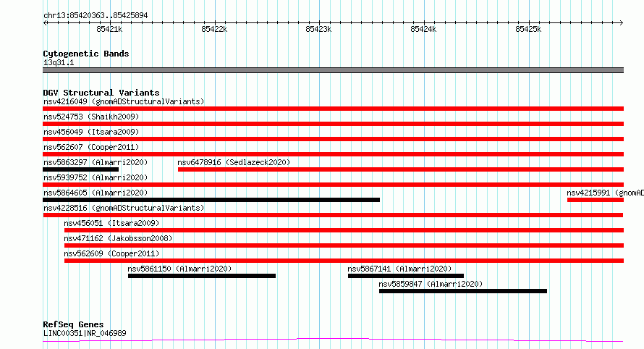Click the short red bar under nsv4215991
The image size is (644, 349).
pos(596,200)
